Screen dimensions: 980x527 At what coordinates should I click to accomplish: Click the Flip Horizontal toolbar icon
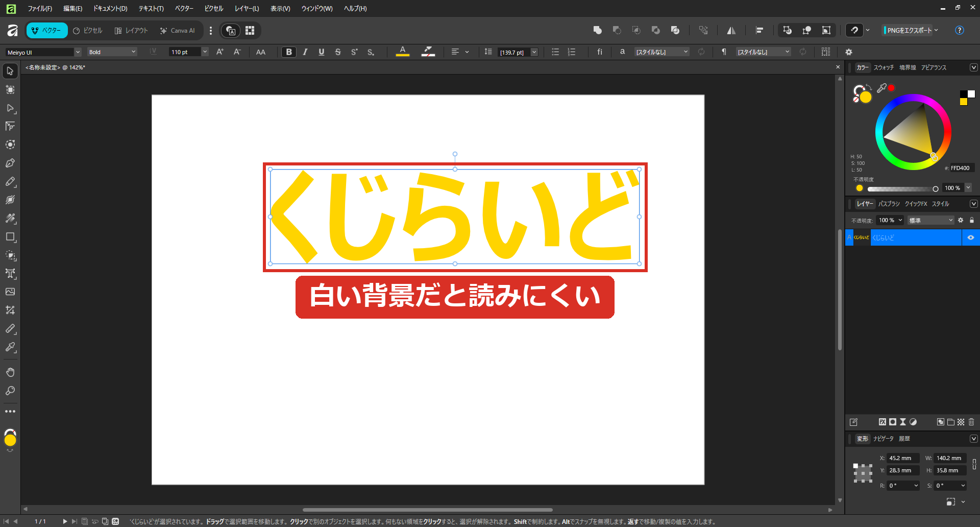tap(731, 31)
